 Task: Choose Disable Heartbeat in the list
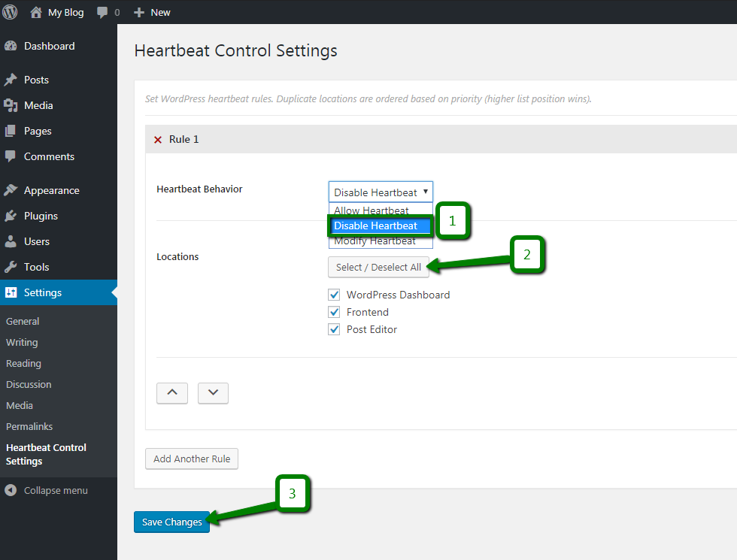[381, 226]
